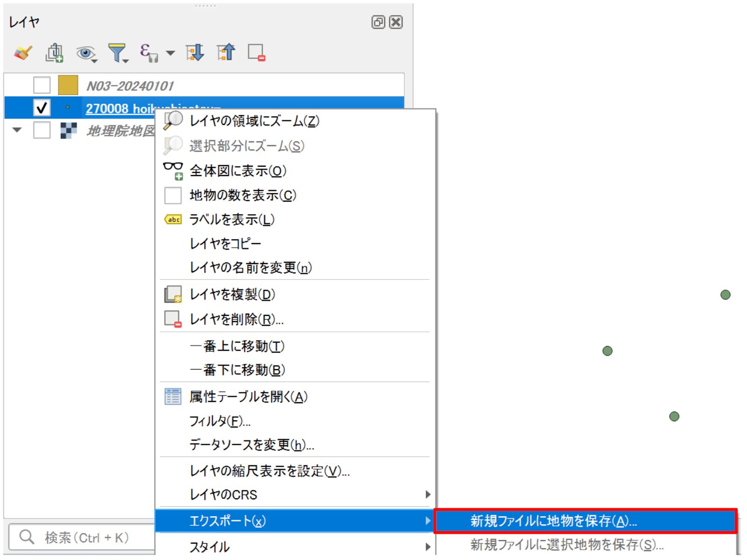The height and width of the screenshot is (560, 747).
Task: Open dropdown arrow next to expression filter
Action: (171, 53)
